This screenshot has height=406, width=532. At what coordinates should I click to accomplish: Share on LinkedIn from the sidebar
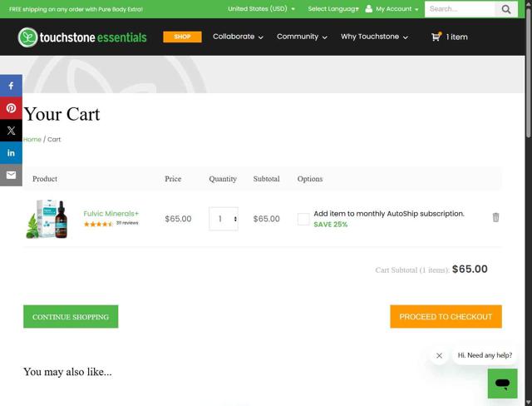(x=11, y=153)
